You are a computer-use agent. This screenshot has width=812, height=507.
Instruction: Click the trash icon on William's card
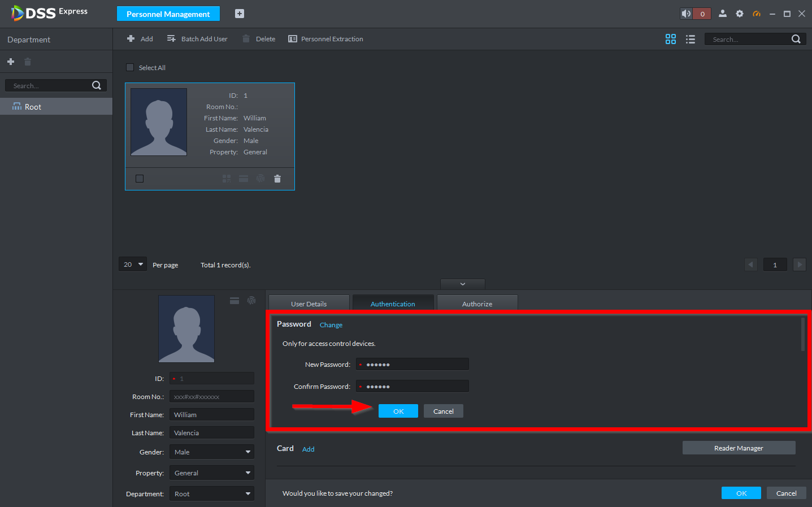pos(277,179)
